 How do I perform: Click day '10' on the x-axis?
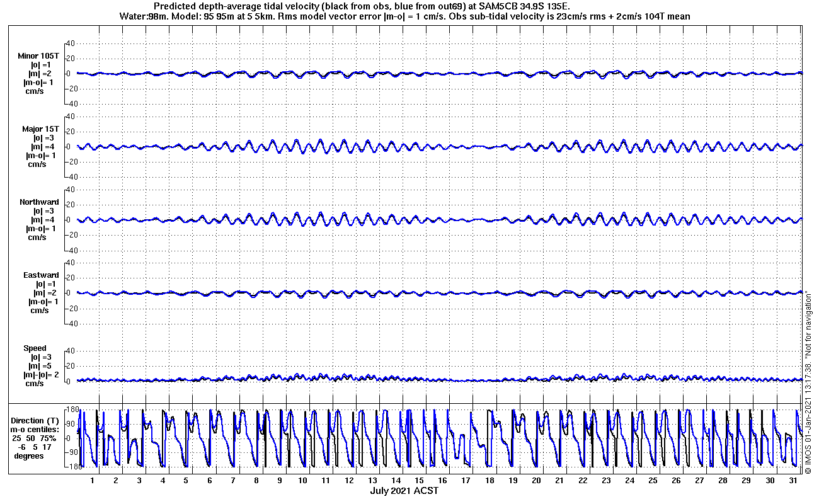point(302,481)
